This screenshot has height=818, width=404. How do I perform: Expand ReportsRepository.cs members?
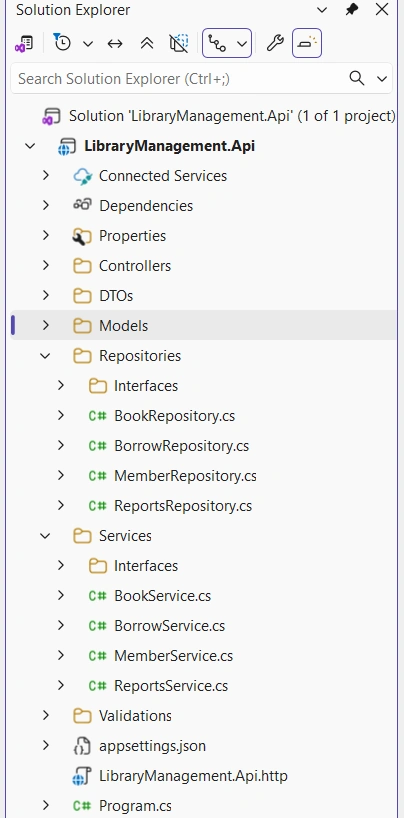pos(61,506)
